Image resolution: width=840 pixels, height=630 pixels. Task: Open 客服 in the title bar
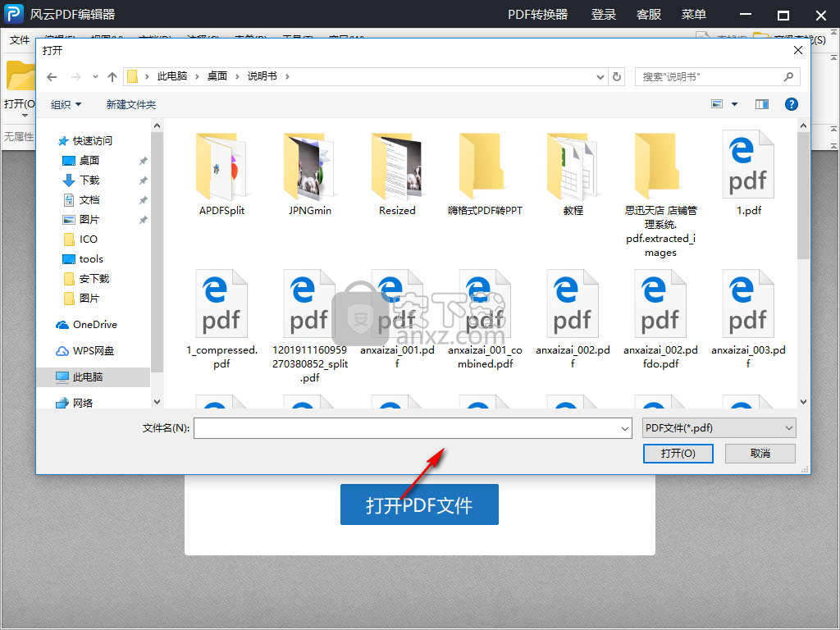tap(648, 15)
